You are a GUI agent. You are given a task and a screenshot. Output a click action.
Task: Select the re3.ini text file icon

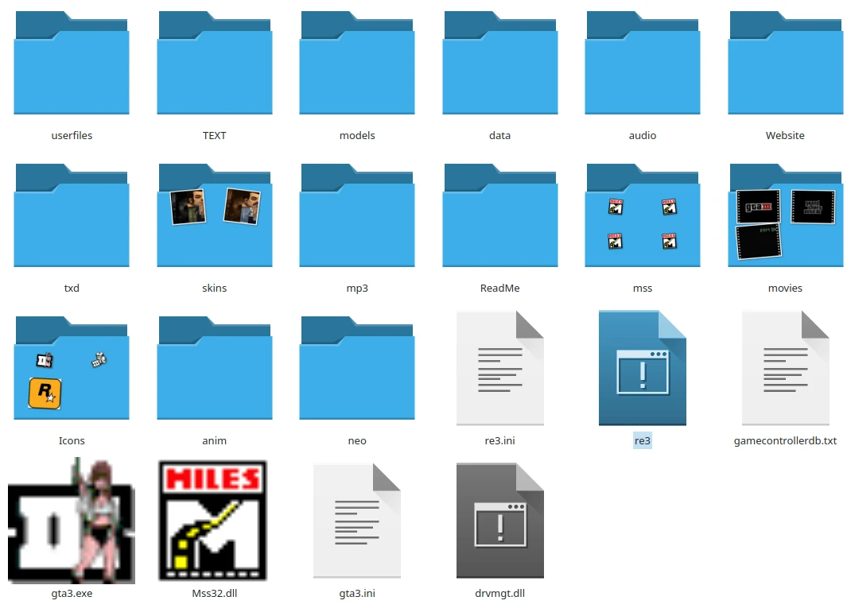click(499, 368)
